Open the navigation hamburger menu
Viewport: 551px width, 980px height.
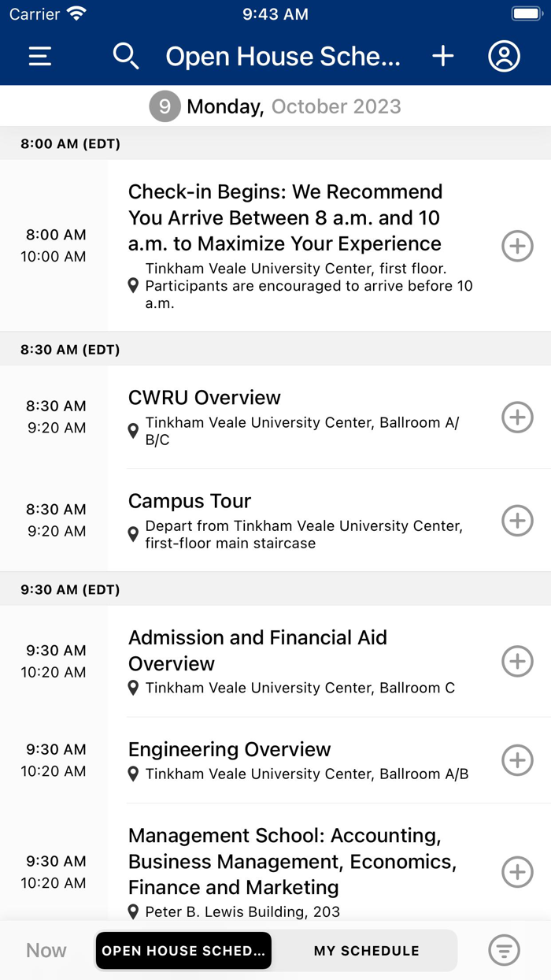(x=39, y=56)
